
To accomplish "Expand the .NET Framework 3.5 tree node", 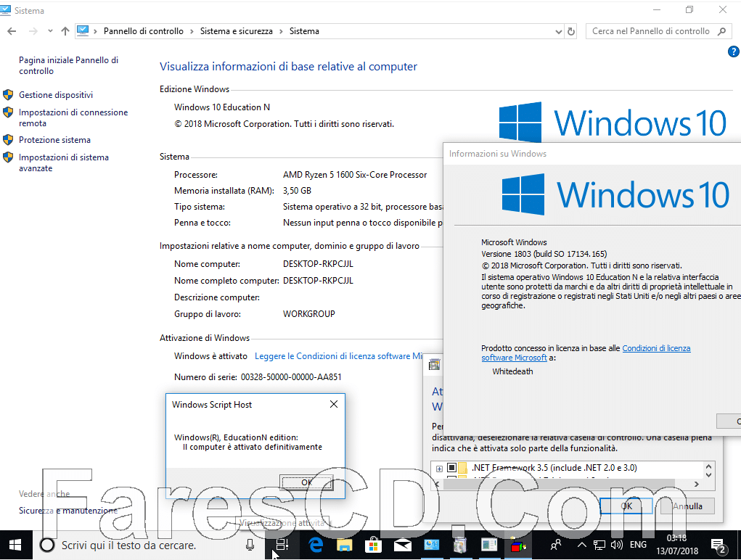I will pyautogui.click(x=439, y=469).
